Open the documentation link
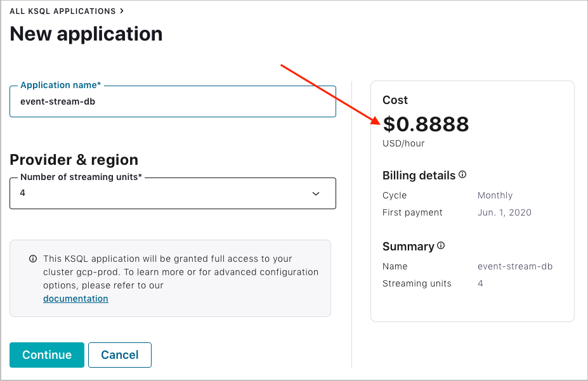Screen dimensions: 588x381 (x=75, y=299)
